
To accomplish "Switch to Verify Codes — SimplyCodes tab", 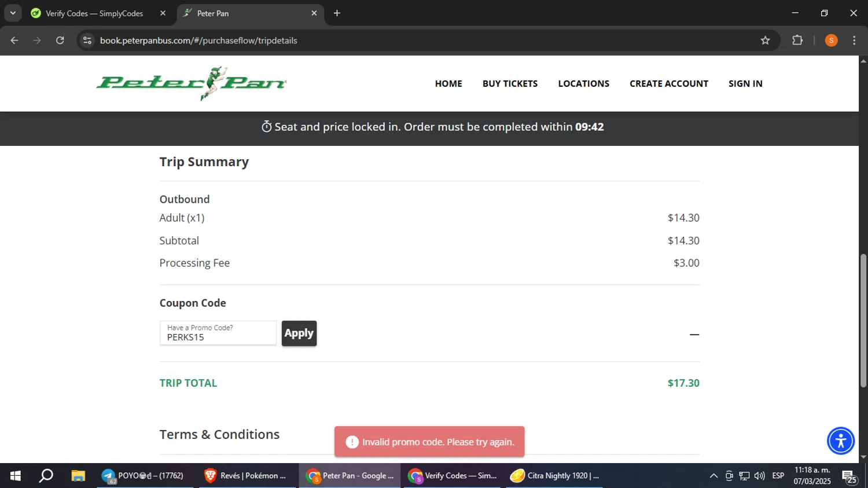I will [94, 13].
